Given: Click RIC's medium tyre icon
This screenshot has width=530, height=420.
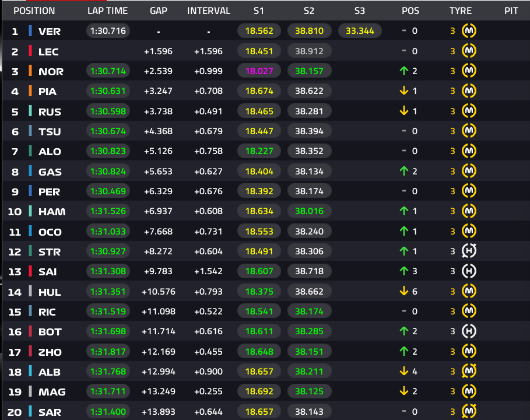Looking at the screenshot, I should coord(469,311).
